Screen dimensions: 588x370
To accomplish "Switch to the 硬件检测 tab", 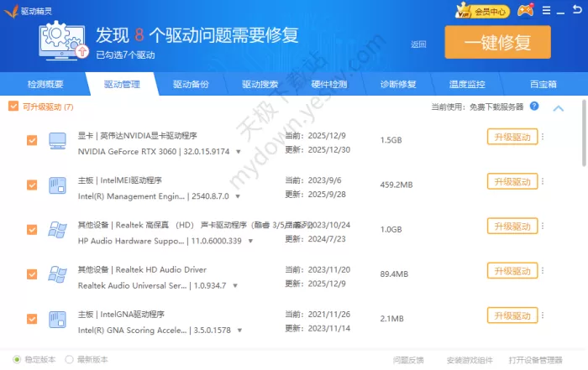I will point(329,84).
